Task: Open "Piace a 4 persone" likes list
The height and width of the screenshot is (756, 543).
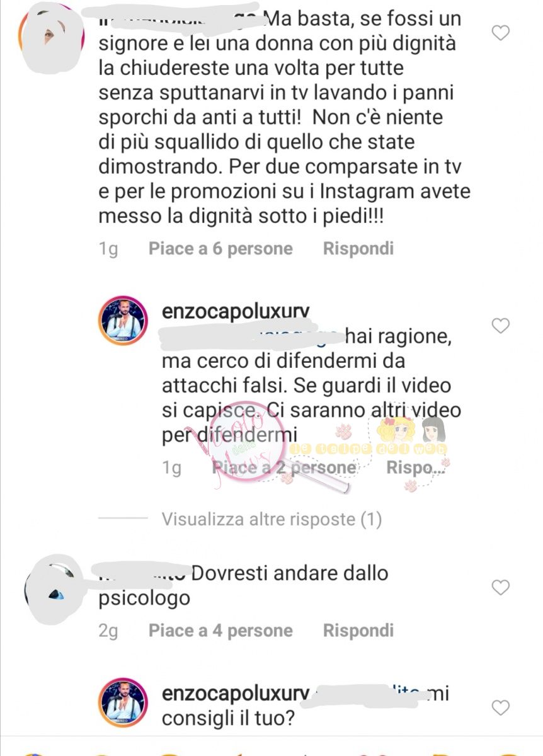Action: [220, 631]
